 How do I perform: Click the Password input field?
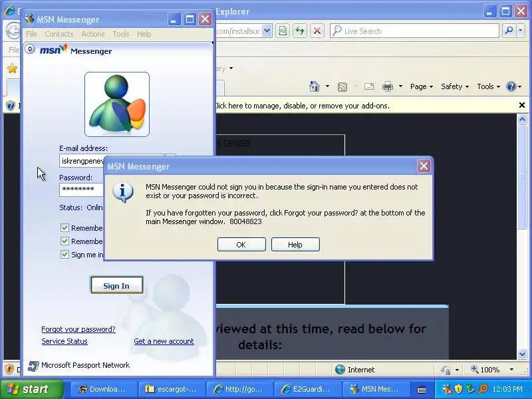pos(81,190)
